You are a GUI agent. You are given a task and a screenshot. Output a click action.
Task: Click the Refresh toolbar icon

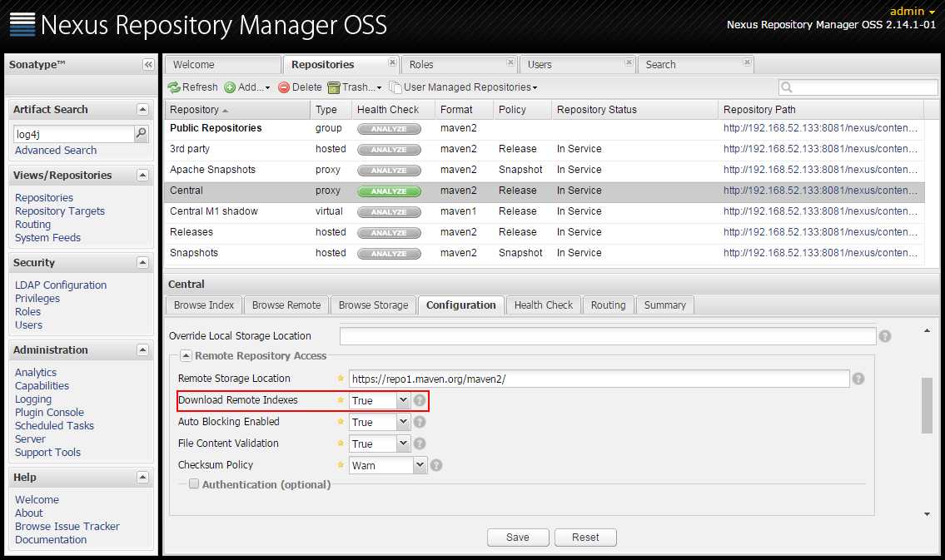(x=174, y=87)
